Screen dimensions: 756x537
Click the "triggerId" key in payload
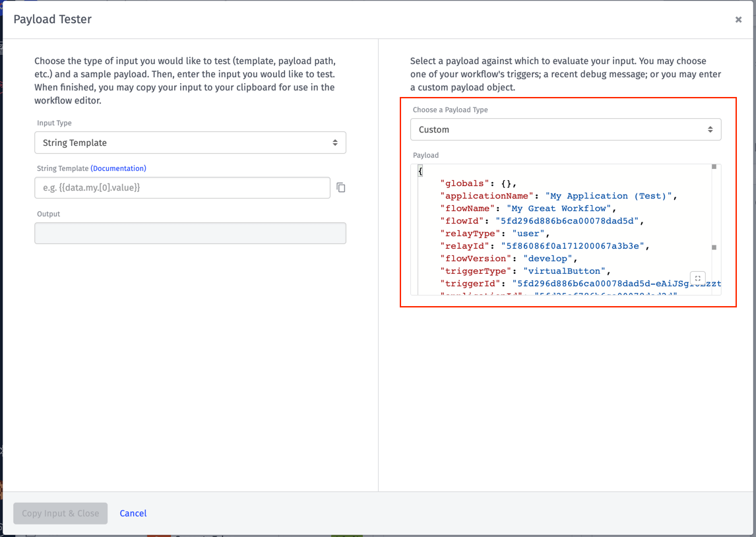pyautogui.click(x=470, y=284)
